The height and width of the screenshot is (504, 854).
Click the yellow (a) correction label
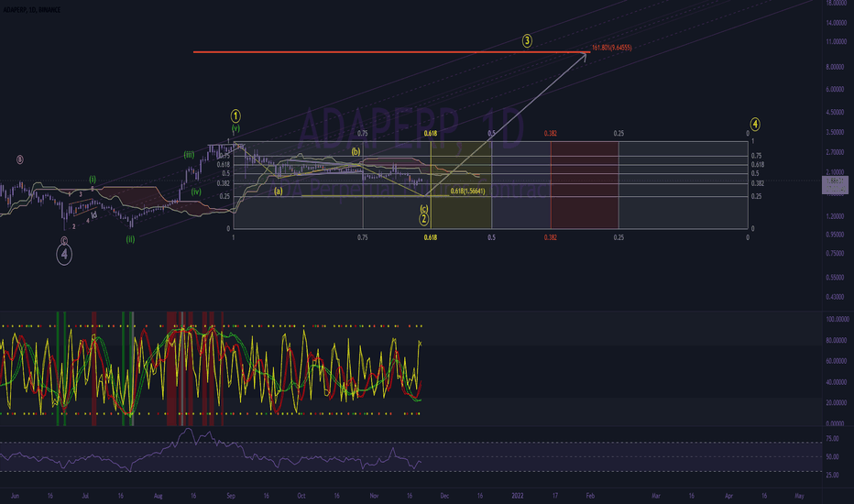click(279, 192)
